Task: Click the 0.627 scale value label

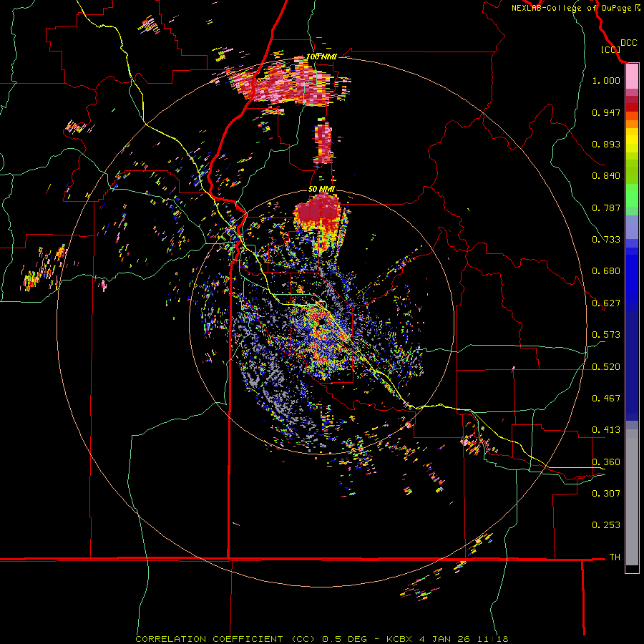Action: [606, 303]
